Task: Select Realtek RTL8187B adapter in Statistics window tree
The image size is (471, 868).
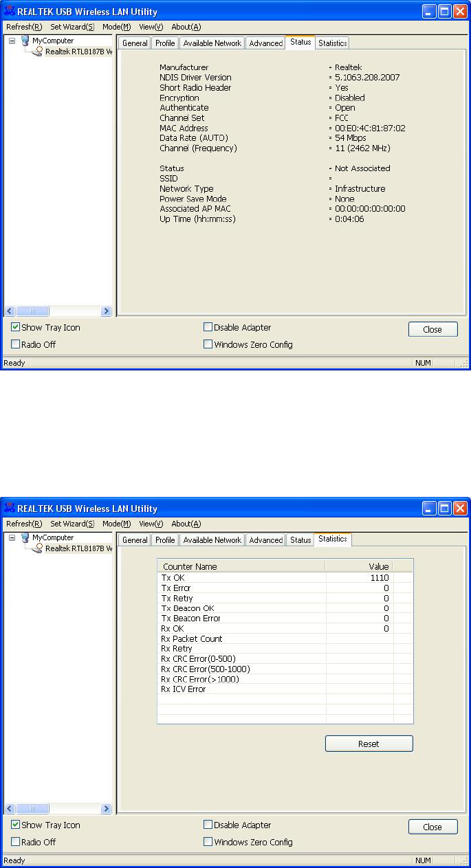Action: 72,548
